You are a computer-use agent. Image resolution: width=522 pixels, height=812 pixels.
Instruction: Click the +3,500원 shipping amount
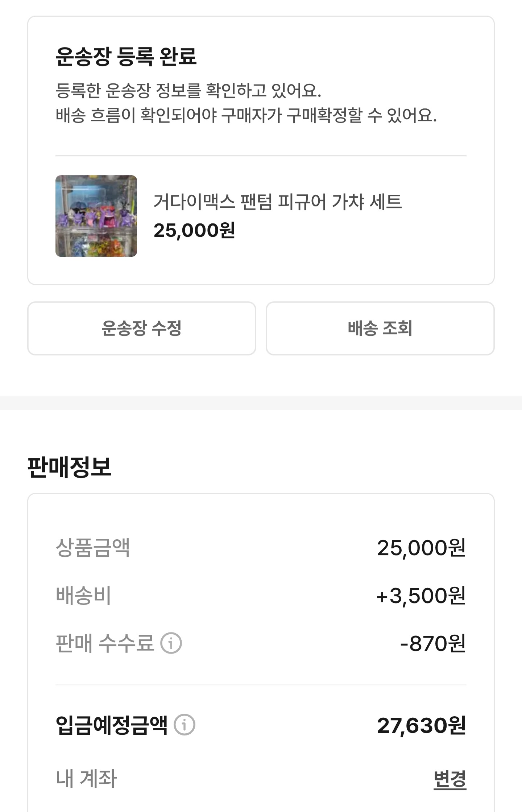(x=421, y=595)
